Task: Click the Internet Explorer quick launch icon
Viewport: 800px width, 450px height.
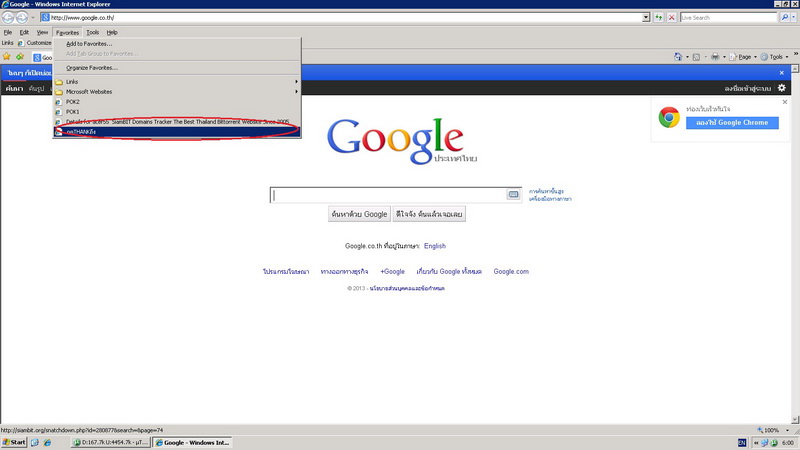Action: 47,442
